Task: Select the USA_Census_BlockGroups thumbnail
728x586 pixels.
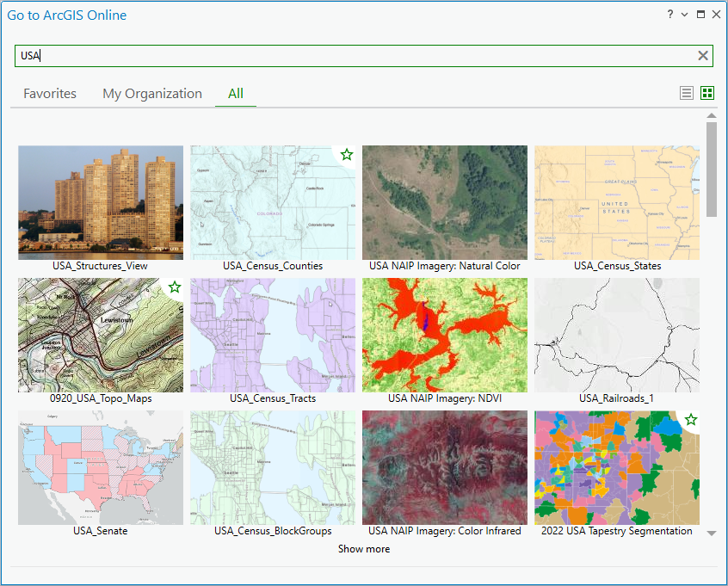Action: tap(273, 467)
